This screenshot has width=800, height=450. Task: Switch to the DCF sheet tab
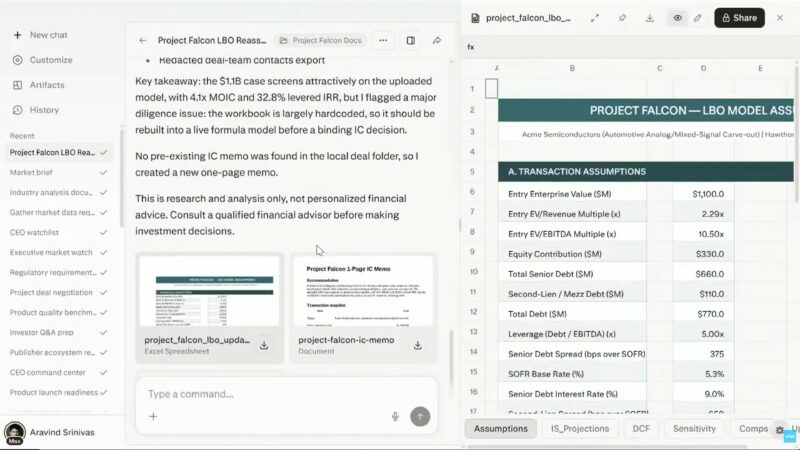click(641, 429)
